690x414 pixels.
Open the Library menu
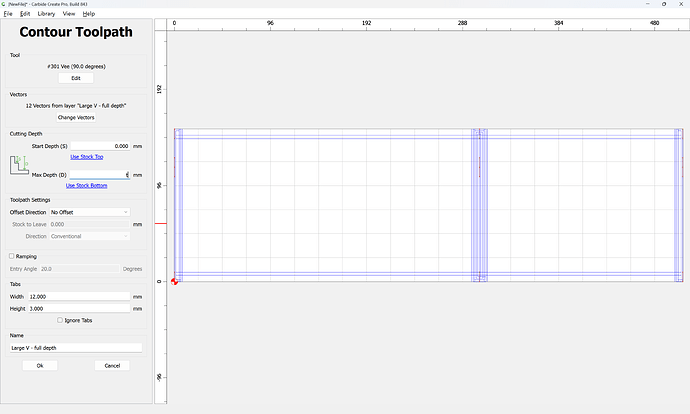pos(46,14)
